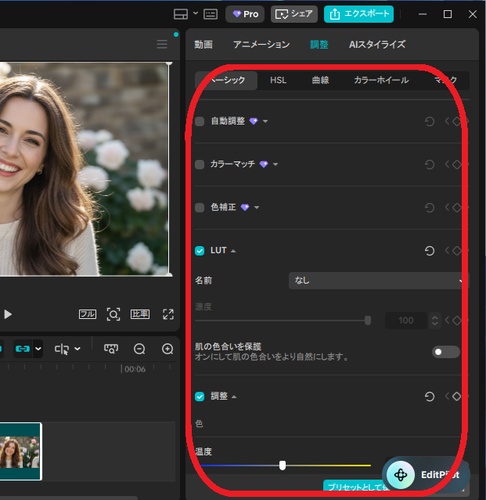Open fullscreen preview with expand icon

[168, 314]
